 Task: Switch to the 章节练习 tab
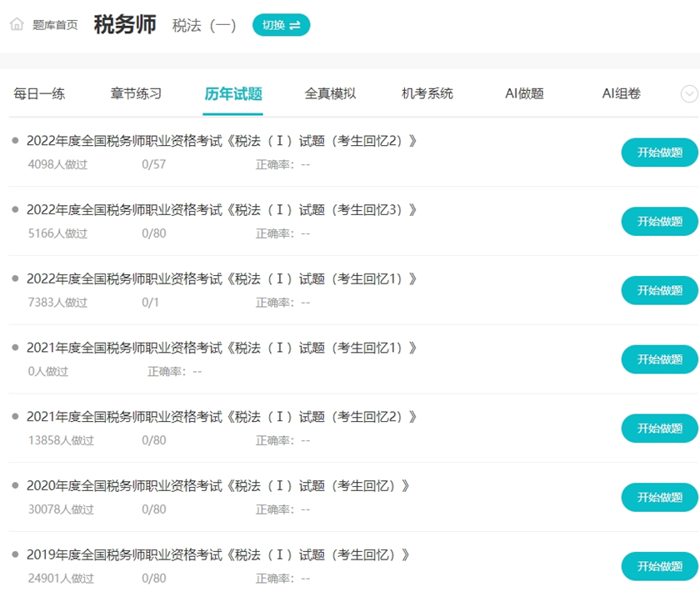[x=134, y=94]
